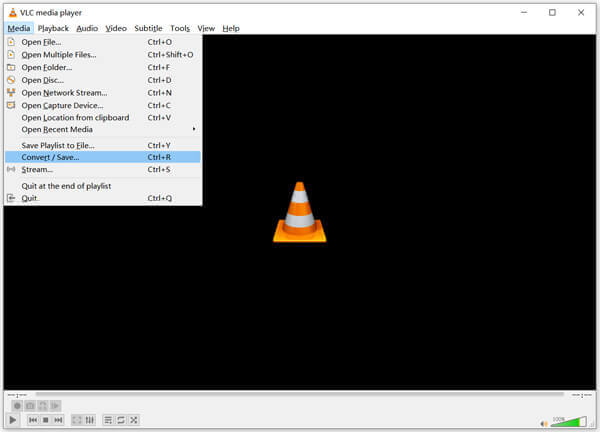The height and width of the screenshot is (432, 600).
Task: Select Open Capture Device
Action: 103,105
